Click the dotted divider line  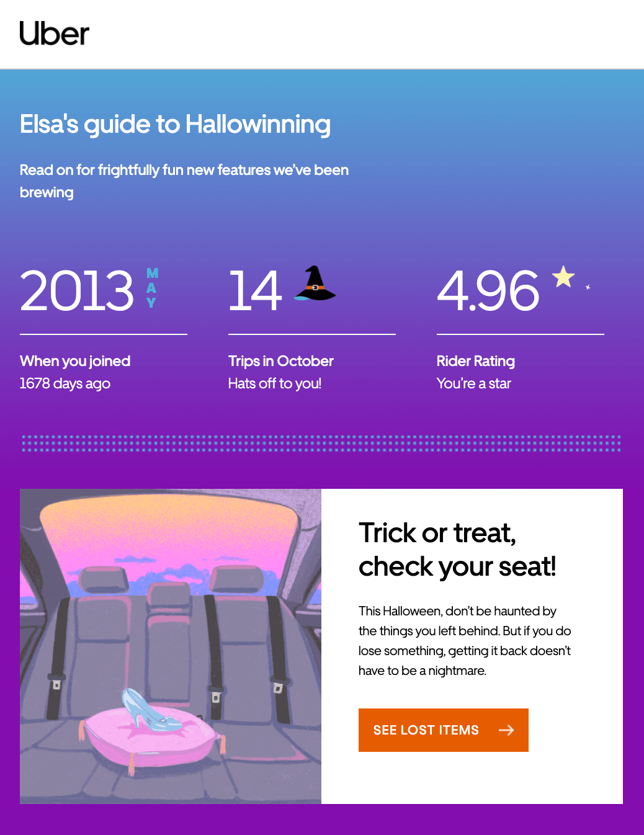point(321,444)
